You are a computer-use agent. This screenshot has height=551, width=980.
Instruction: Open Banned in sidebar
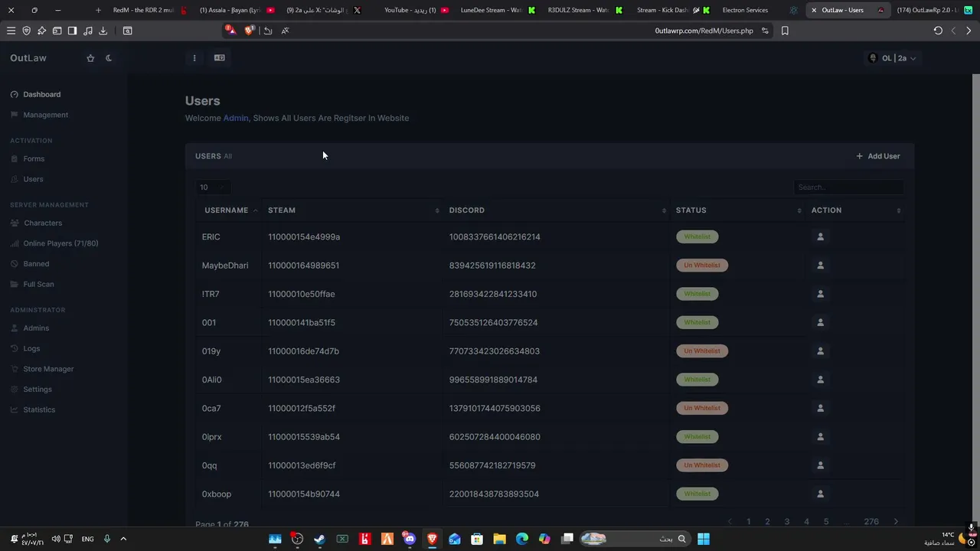pos(31,264)
